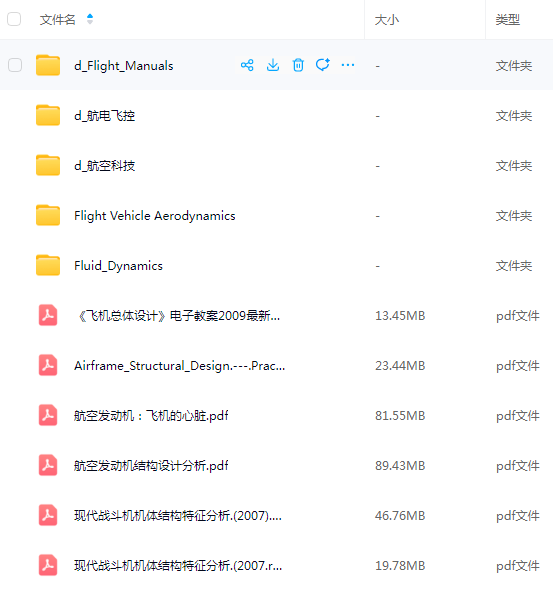553x616 pixels.
Task: Check the d_Flight_Manuals row checkbox
Action: pyautogui.click(x=15, y=65)
